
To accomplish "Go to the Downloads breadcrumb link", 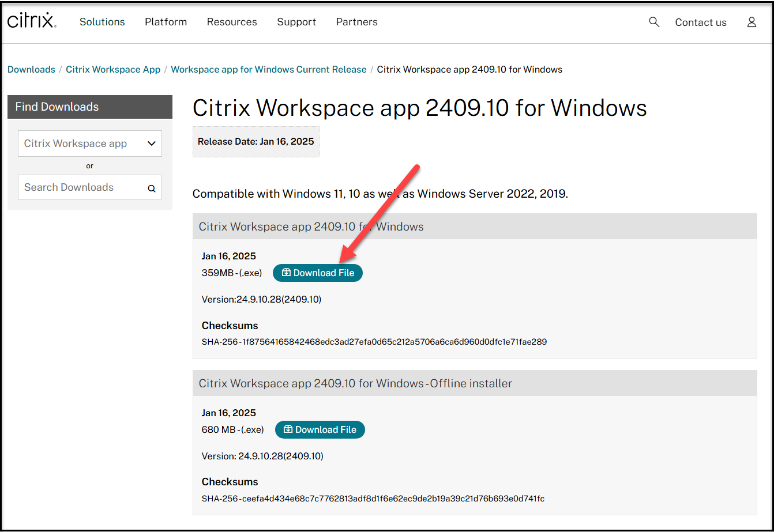I will (31, 69).
